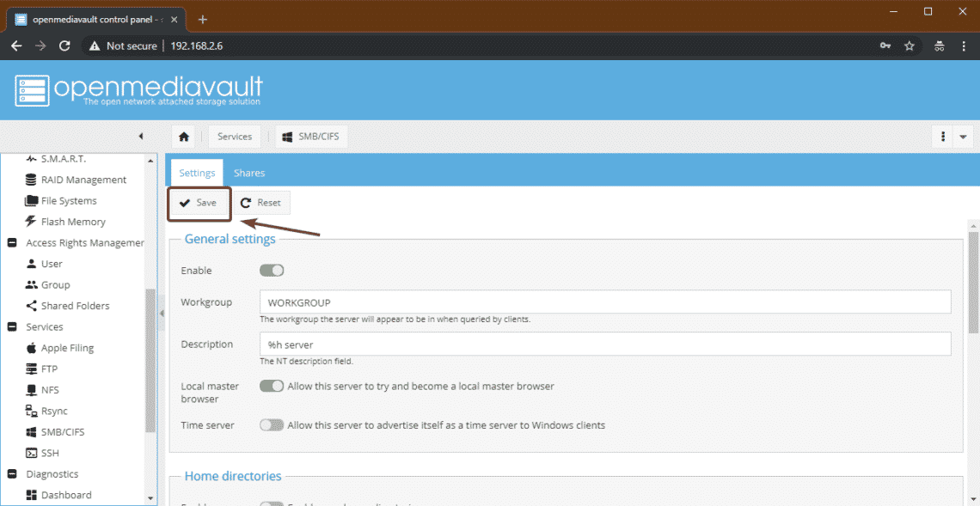Switch to the Shares tab

click(x=248, y=173)
